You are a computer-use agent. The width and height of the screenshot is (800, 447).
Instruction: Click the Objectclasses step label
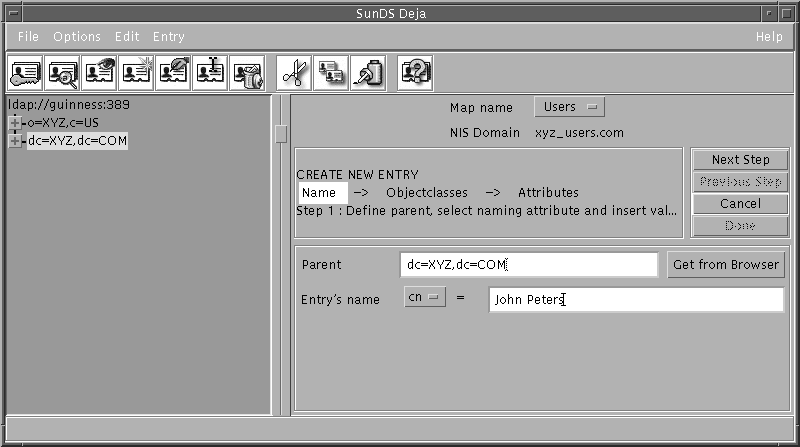click(427, 193)
